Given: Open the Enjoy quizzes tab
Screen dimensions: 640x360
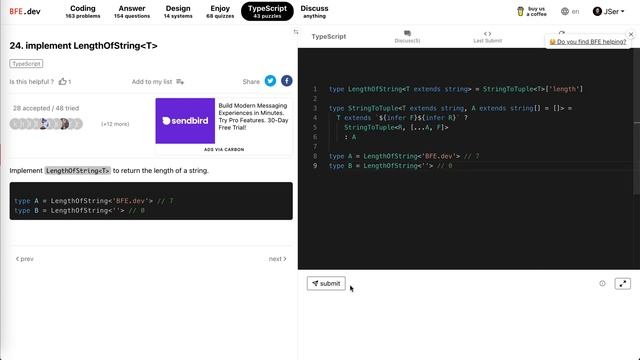Looking at the screenshot, I should [220, 11].
